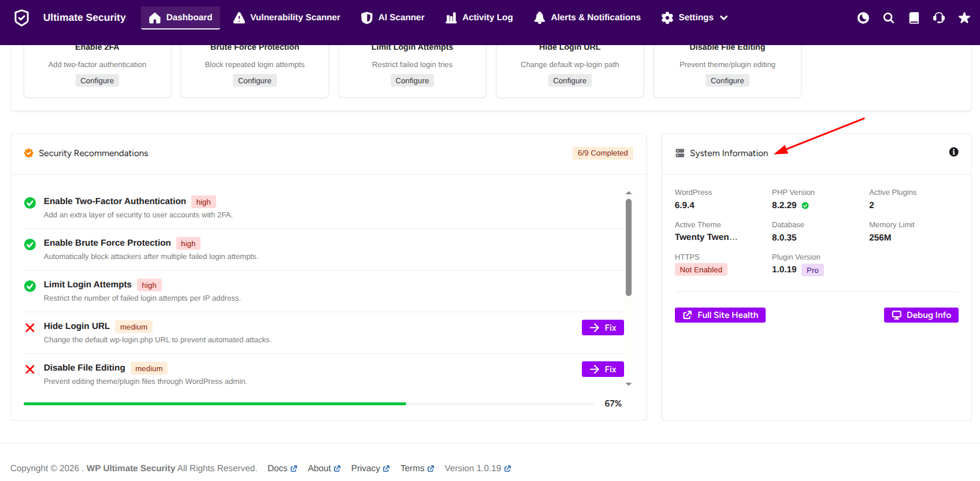Click the Ultimate Security brand title
The width and height of the screenshot is (980, 481).
click(84, 18)
